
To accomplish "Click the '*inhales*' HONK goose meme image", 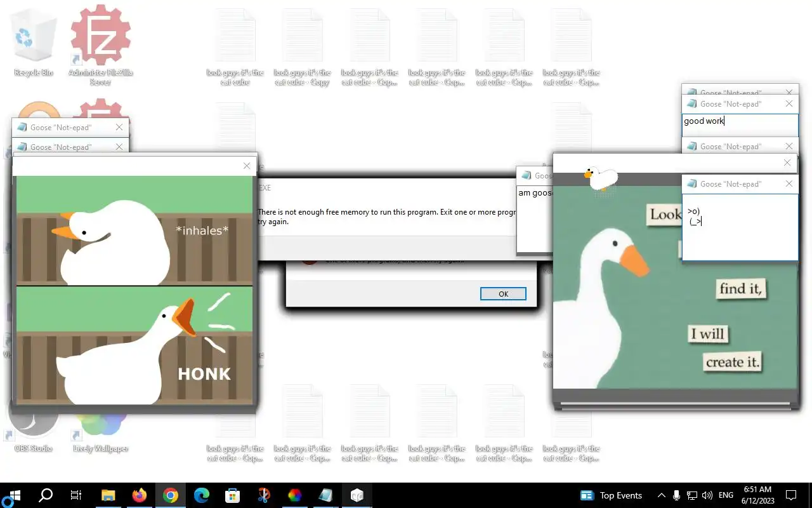I will tap(134, 290).
